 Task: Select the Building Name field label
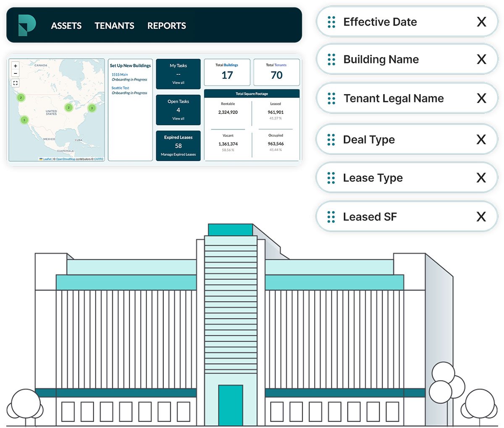coord(381,60)
